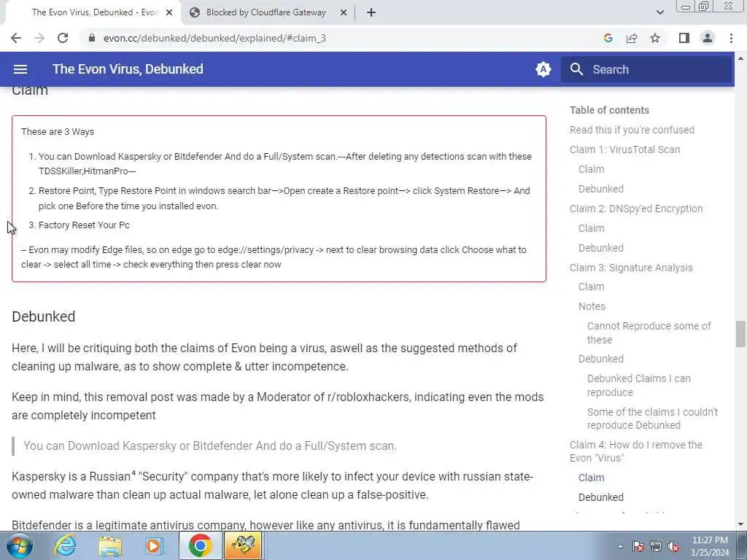The height and width of the screenshot is (560, 747).
Task: Open 'Read this if you're confused' link
Action: (632, 130)
